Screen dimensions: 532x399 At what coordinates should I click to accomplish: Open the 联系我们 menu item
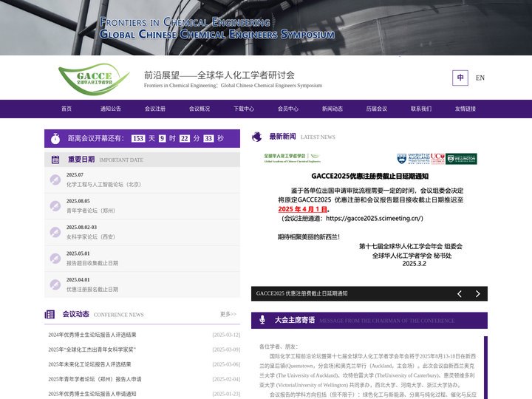(x=421, y=109)
